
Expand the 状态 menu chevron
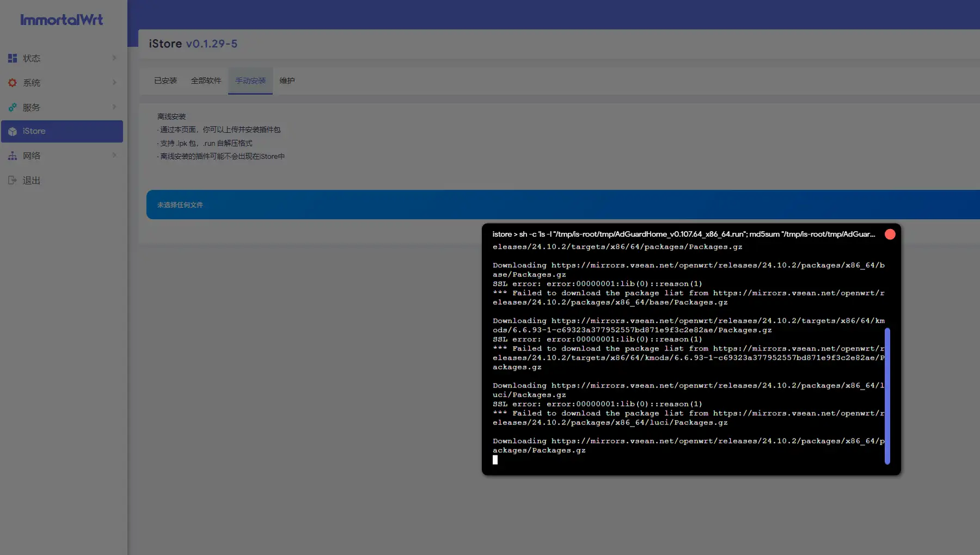click(x=114, y=58)
